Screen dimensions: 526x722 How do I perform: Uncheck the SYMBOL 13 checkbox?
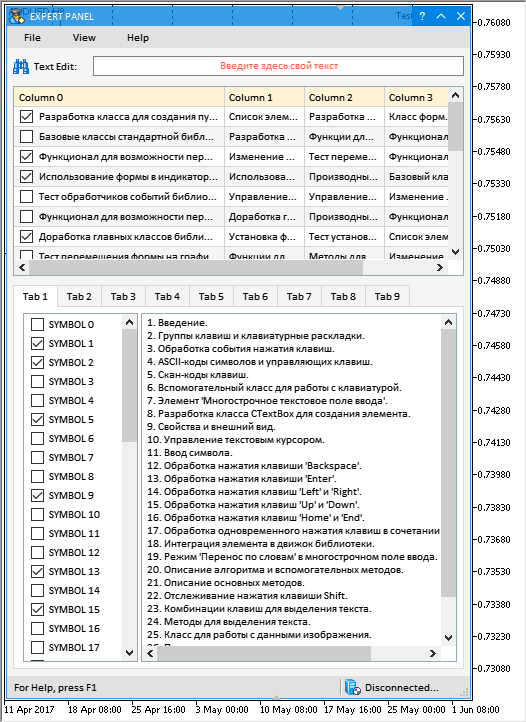[x=37, y=571]
